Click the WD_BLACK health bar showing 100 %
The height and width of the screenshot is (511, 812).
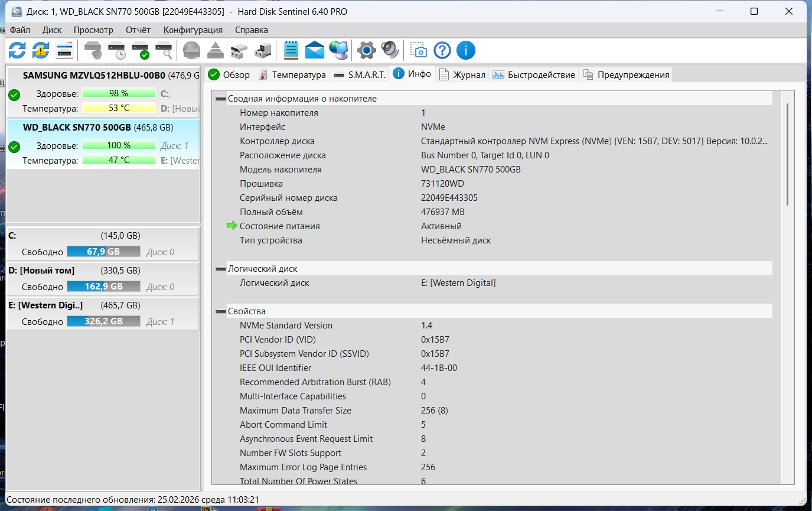pos(119,145)
